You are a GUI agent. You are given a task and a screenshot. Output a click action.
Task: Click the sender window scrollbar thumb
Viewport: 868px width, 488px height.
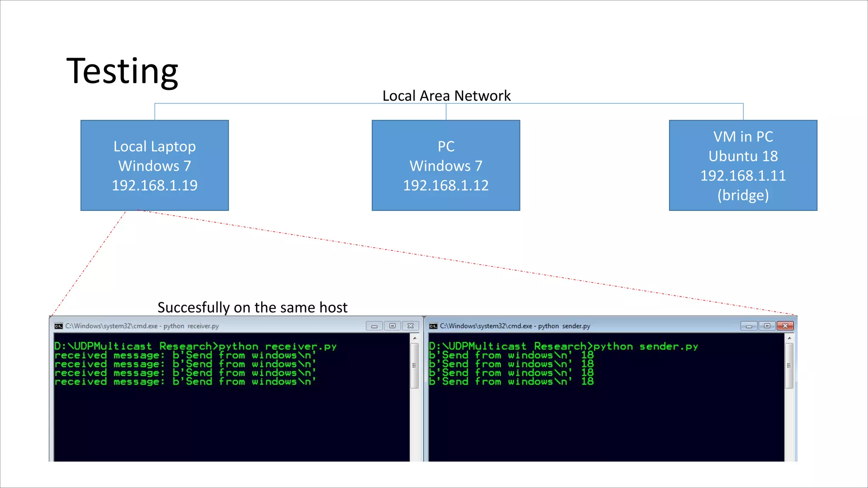pos(789,366)
